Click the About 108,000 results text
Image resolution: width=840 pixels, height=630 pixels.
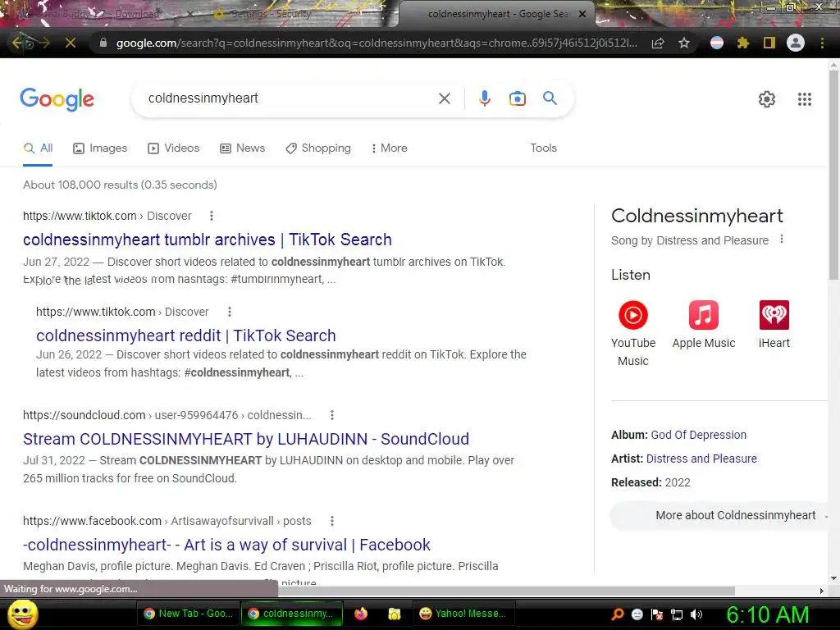click(x=120, y=185)
